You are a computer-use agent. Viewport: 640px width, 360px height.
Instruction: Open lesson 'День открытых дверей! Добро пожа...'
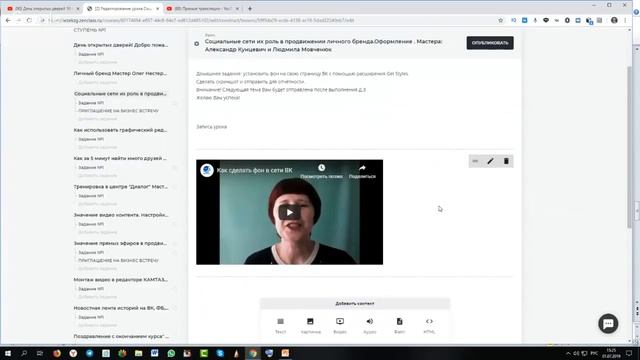coord(120,45)
